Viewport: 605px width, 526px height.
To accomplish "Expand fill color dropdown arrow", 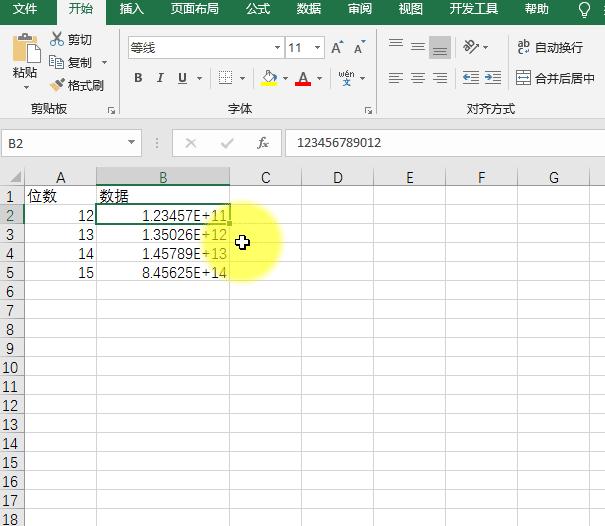I will [x=286, y=78].
